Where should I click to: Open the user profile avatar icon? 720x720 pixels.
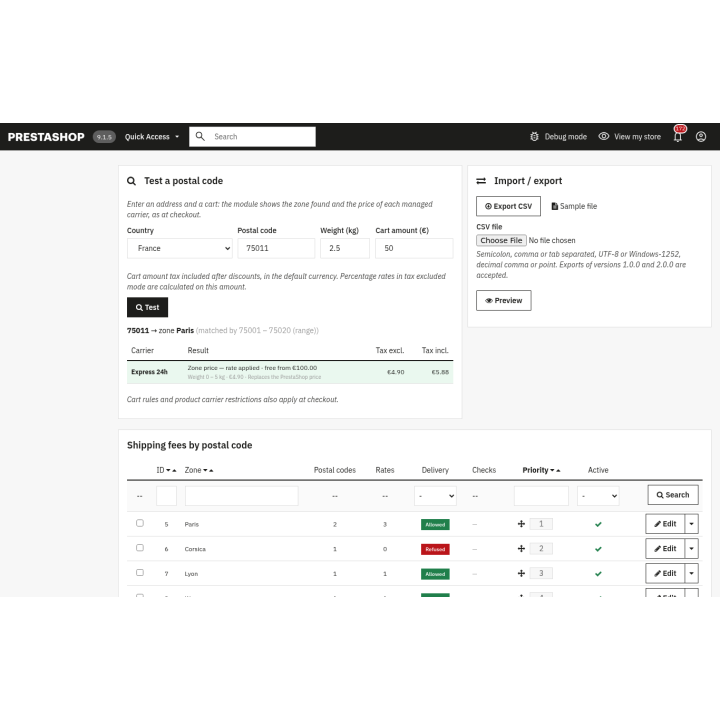coord(701,136)
